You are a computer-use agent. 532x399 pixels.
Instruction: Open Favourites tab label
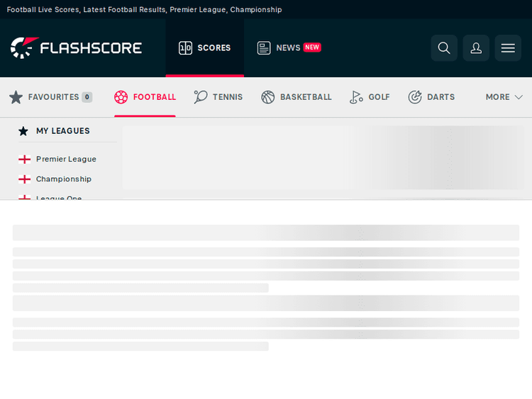54,97
